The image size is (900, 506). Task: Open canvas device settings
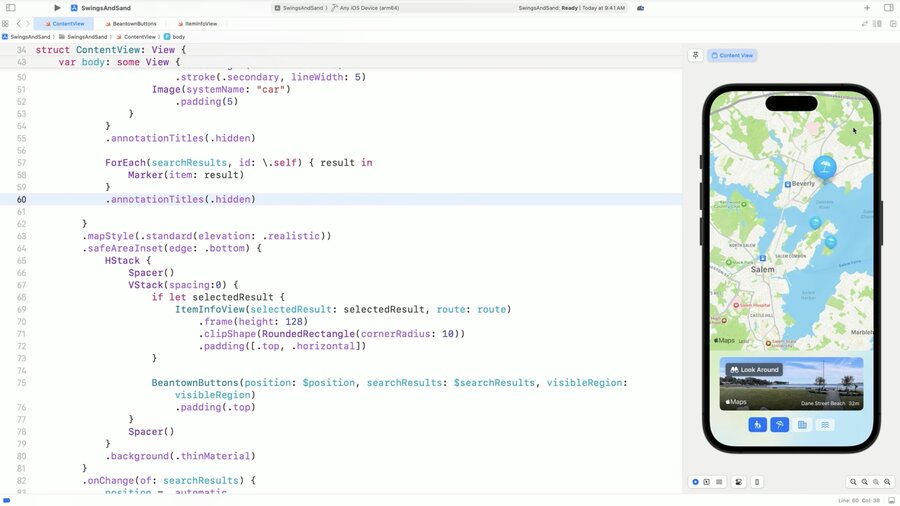click(739, 482)
